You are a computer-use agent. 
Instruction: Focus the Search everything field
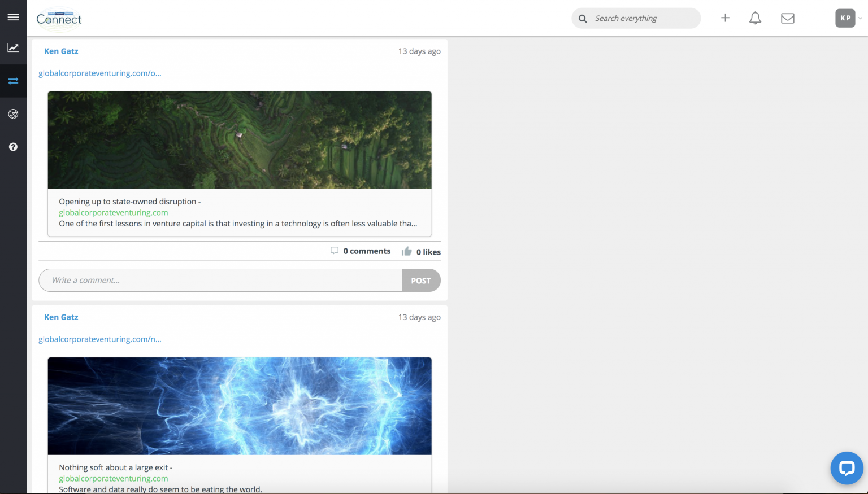[x=643, y=18]
